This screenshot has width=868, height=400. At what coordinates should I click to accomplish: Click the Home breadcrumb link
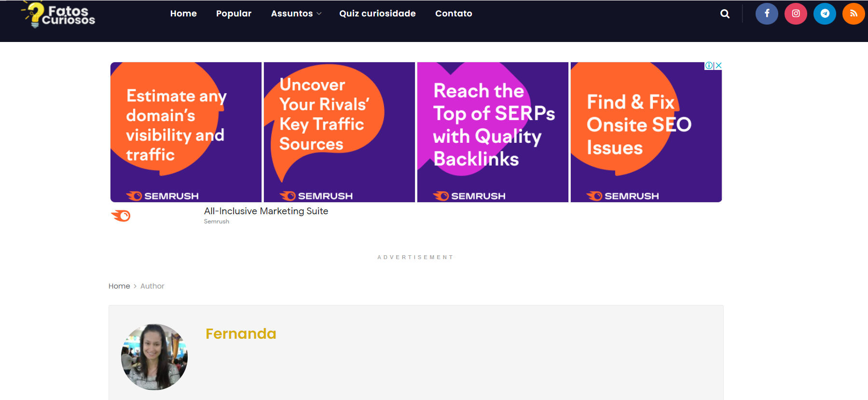click(x=119, y=286)
